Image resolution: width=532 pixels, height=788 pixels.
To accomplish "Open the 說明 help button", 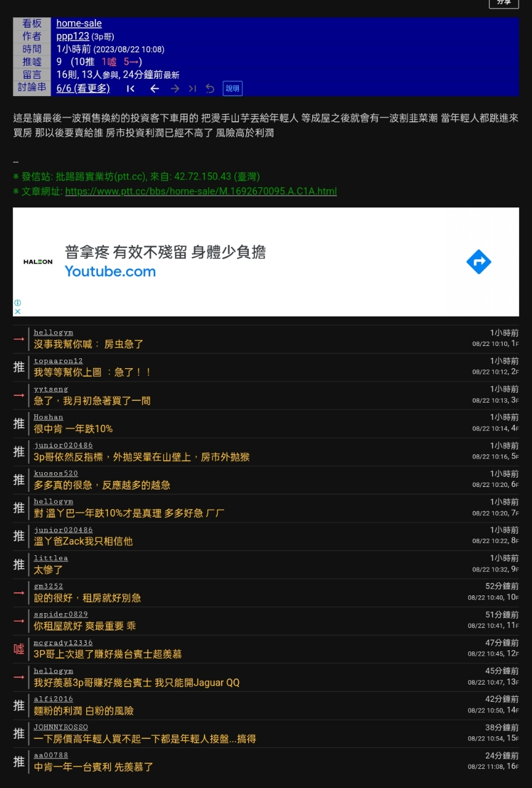I will [x=232, y=89].
